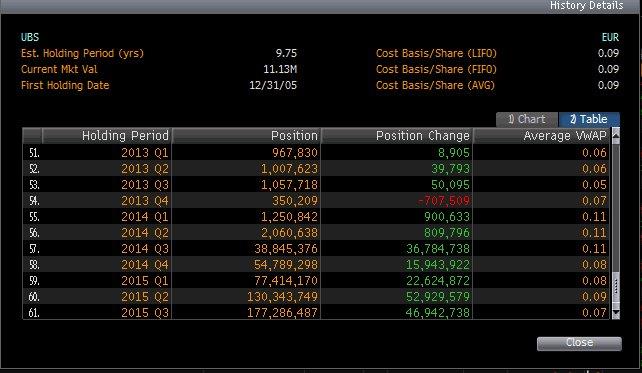
Task: Click position value 350,209
Action: tap(295, 201)
